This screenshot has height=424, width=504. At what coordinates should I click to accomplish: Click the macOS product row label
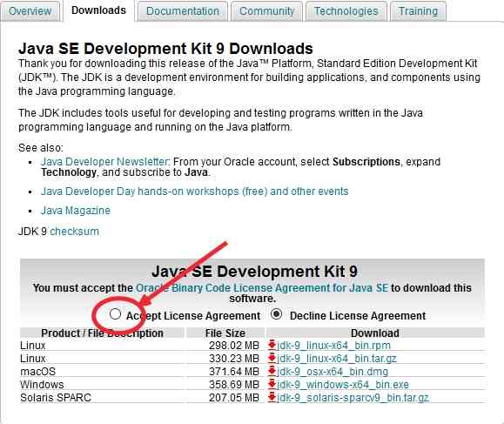tap(38, 372)
